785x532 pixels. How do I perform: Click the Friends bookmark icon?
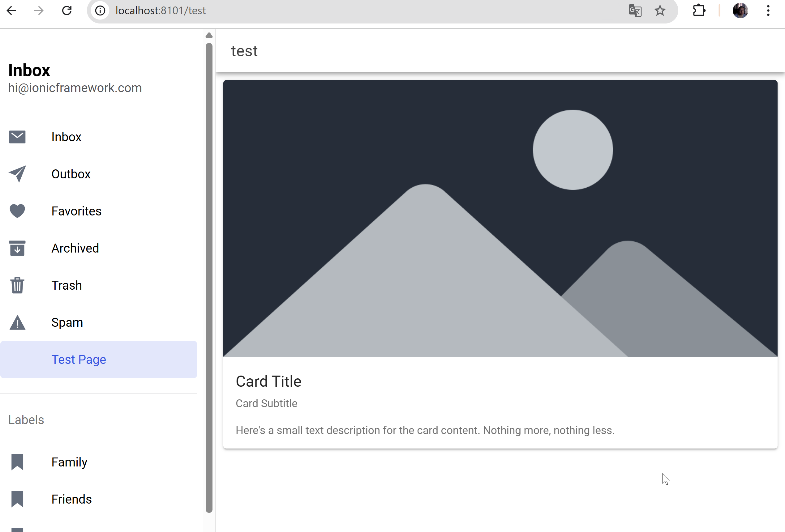17,499
